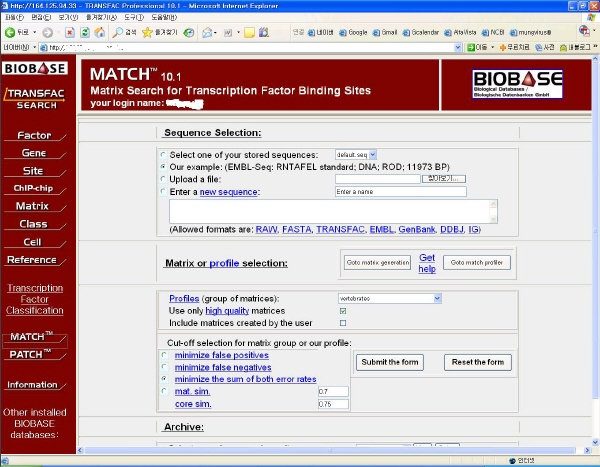This screenshot has height=467, width=600.
Task: Click the browser Back arrow button
Action: pyautogui.click(x=12, y=32)
